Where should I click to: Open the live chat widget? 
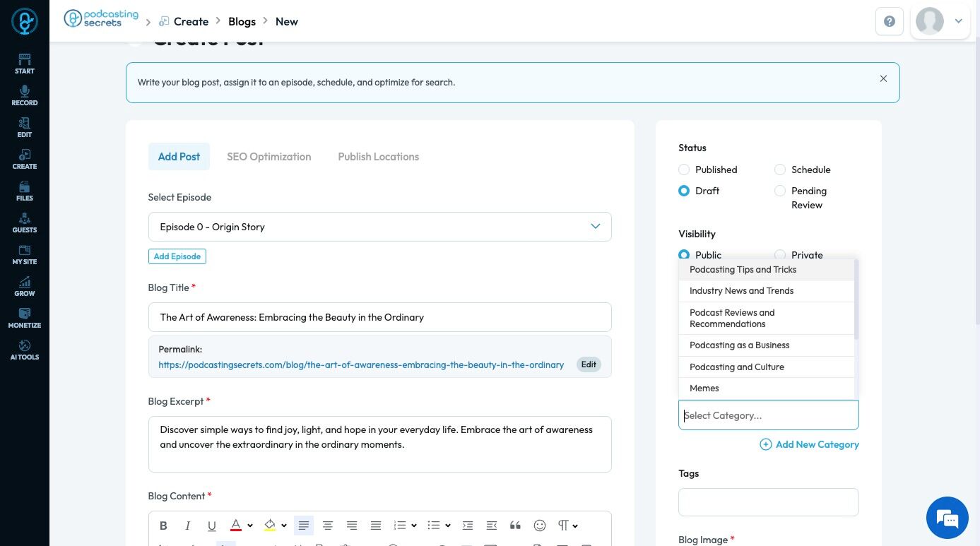click(947, 518)
